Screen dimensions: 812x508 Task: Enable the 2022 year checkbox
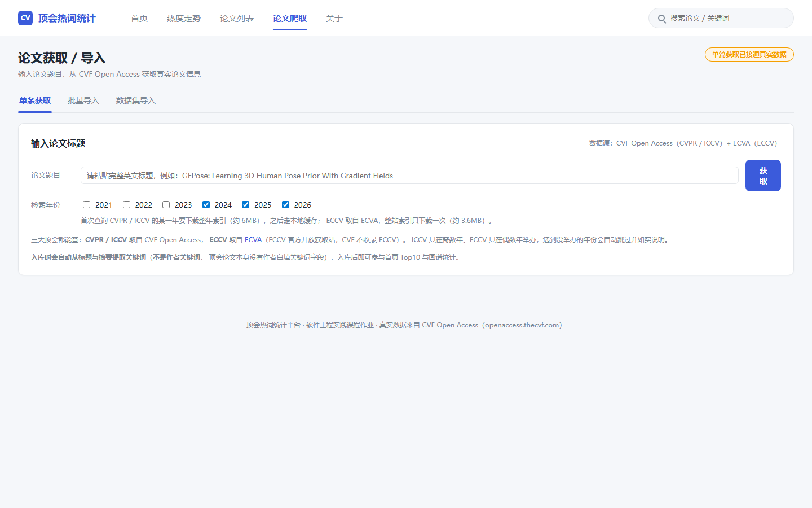pos(126,205)
